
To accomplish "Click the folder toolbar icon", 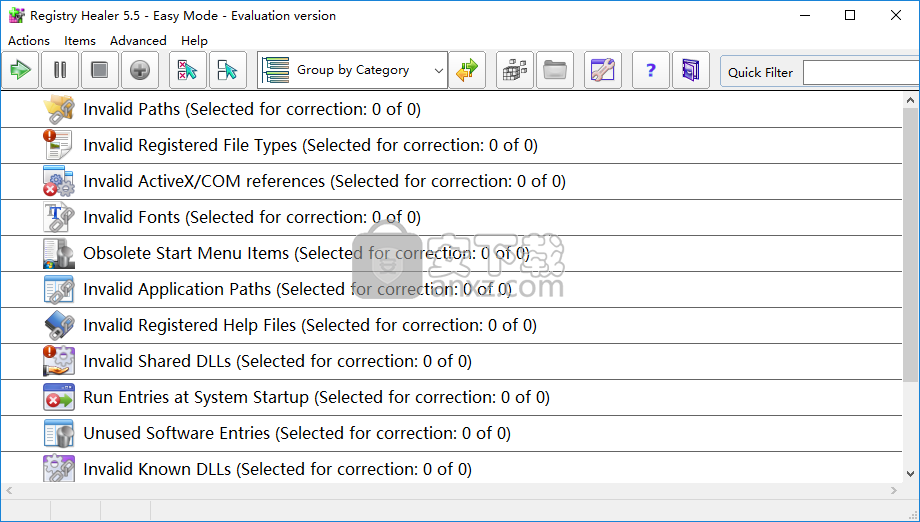I will pyautogui.click(x=554, y=70).
